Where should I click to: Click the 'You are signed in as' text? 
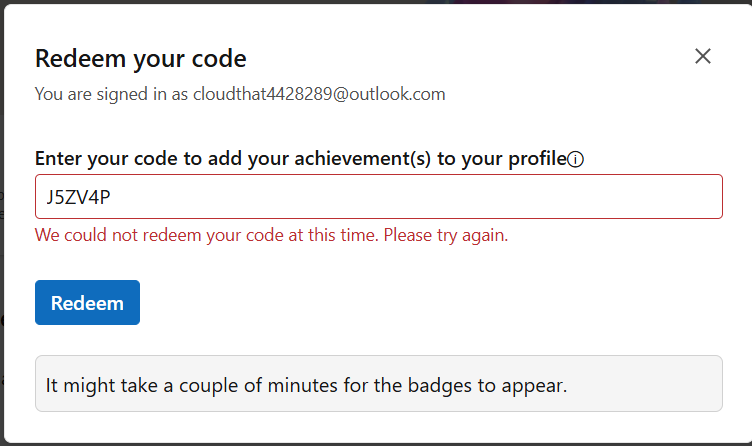pos(111,94)
